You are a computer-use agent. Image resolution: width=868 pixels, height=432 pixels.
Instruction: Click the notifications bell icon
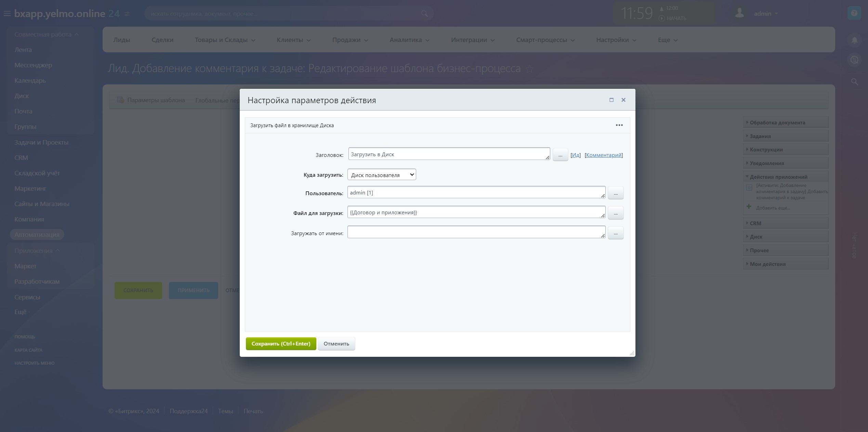click(854, 40)
